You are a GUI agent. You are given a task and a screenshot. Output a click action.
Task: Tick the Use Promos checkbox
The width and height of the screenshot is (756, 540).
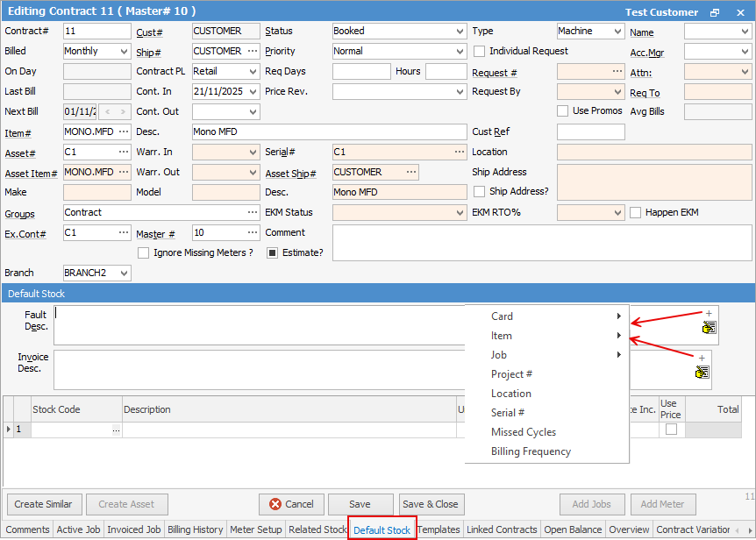[562, 110]
